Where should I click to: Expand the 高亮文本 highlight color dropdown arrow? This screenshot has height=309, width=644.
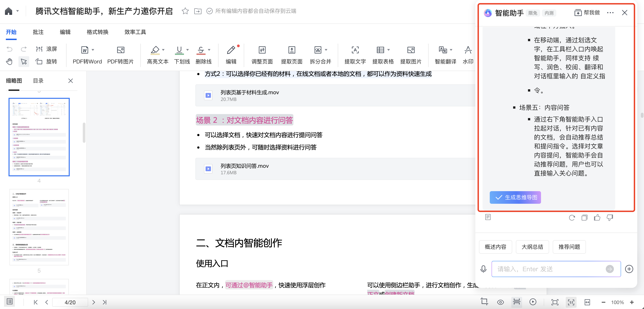click(163, 50)
